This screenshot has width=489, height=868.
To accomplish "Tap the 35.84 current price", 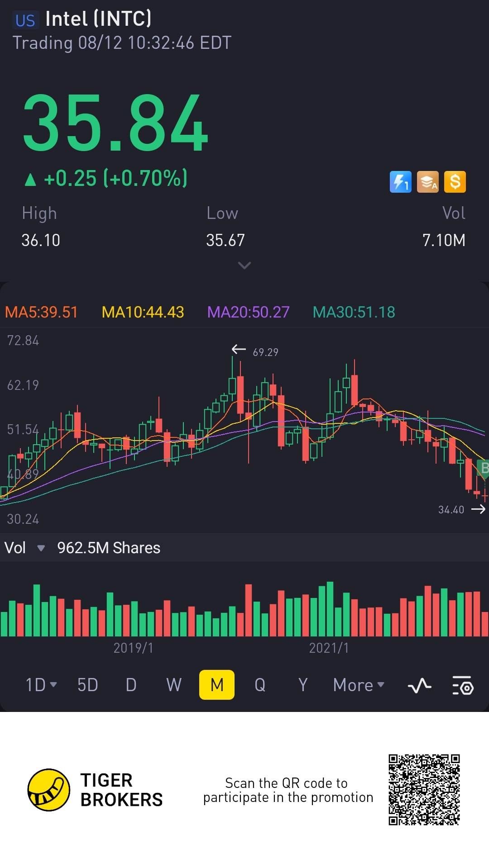I will point(115,123).
